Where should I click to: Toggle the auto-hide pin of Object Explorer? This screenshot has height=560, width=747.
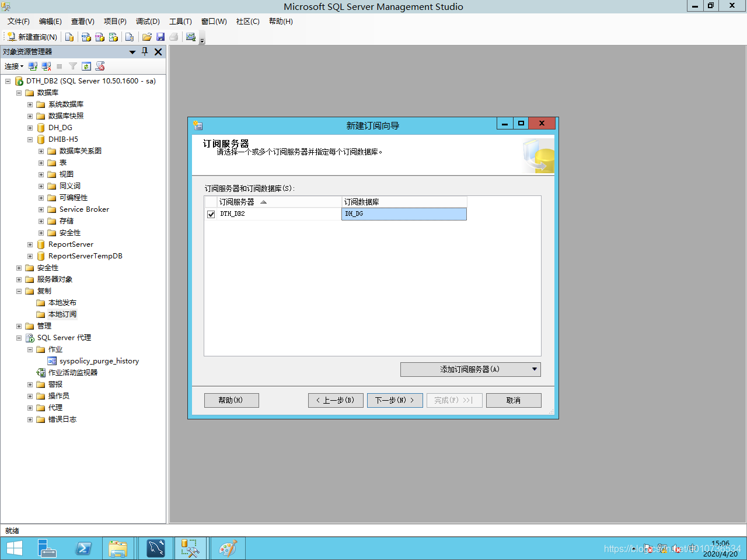(145, 51)
